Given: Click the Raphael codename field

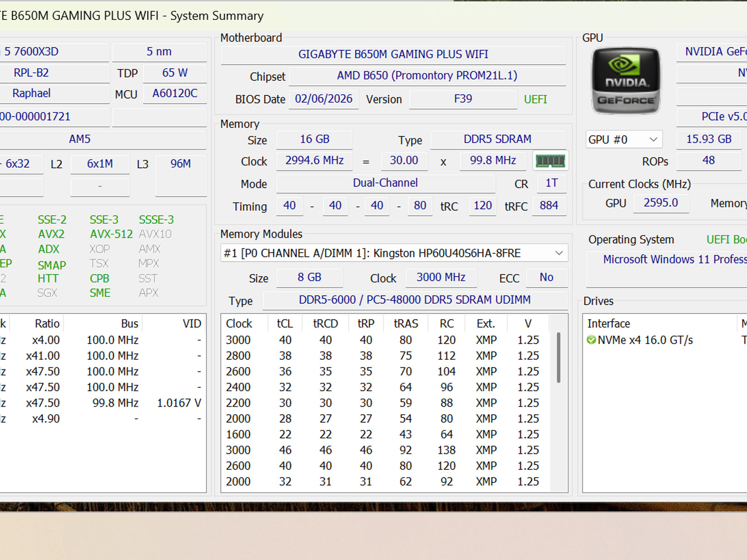Looking at the screenshot, I should coord(54,94).
